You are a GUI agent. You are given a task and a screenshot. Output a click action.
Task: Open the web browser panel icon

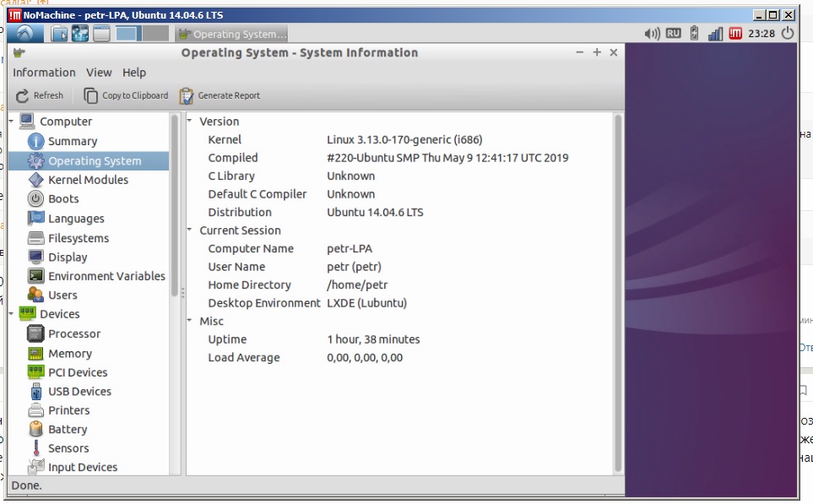coord(80,34)
